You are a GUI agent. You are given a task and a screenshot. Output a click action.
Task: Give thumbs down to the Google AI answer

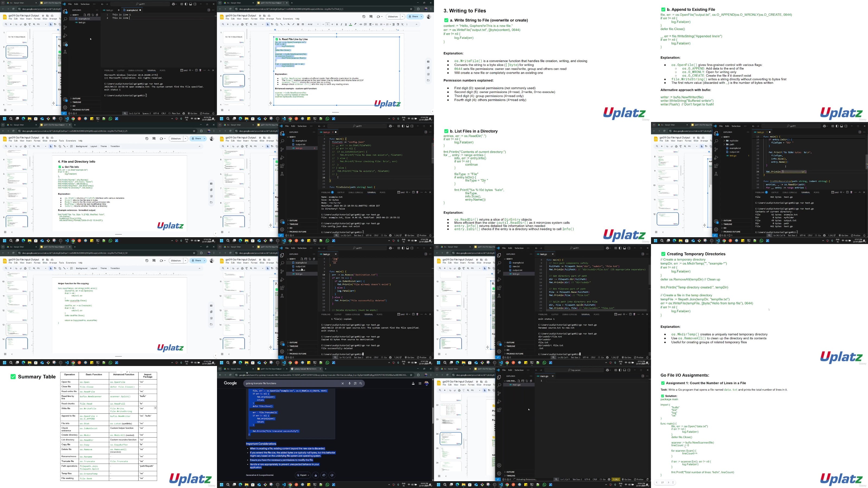(332, 475)
